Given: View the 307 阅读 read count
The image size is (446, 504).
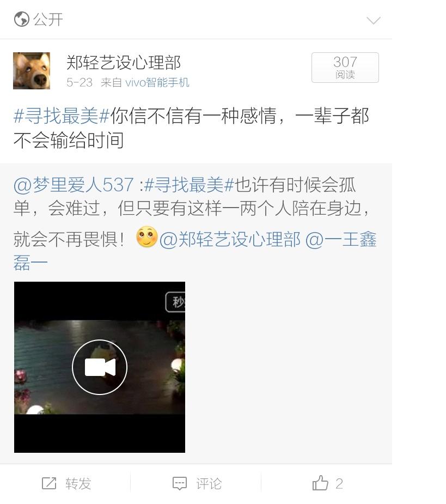Looking at the screenshot, I should [345, 68].
